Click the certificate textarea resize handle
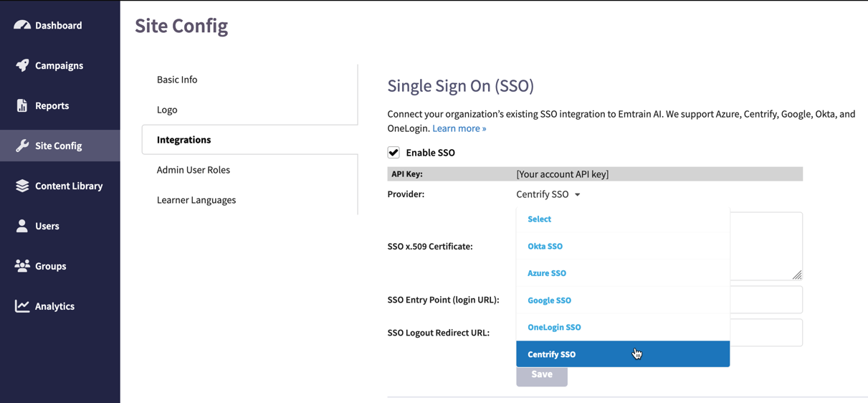This screenshot has height=403, width=868. point(797,275)
